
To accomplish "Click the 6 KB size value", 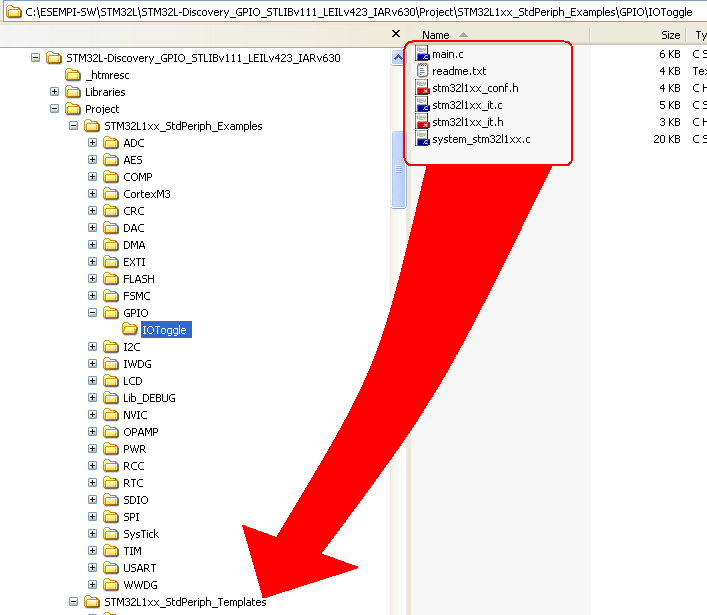I will coord(670,54).
